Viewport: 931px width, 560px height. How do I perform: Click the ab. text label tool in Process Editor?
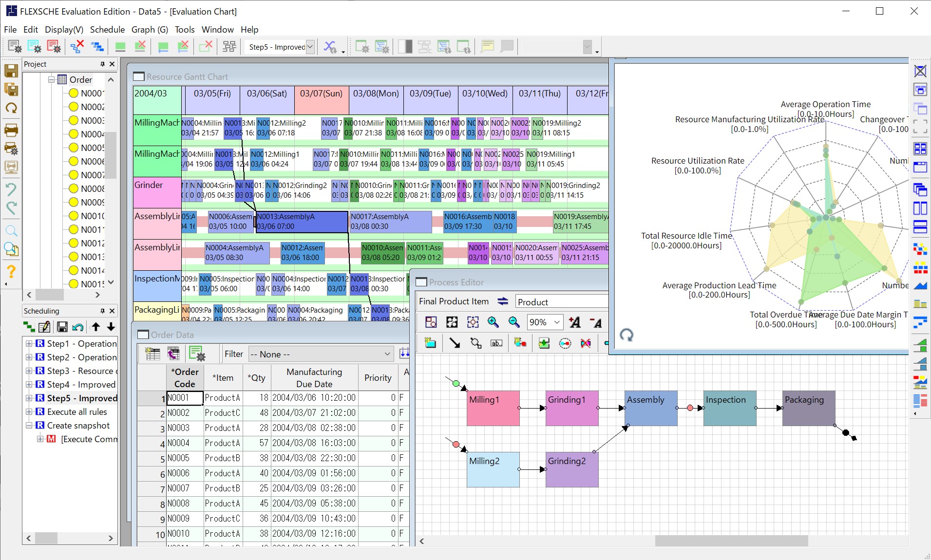click(496, 343)
